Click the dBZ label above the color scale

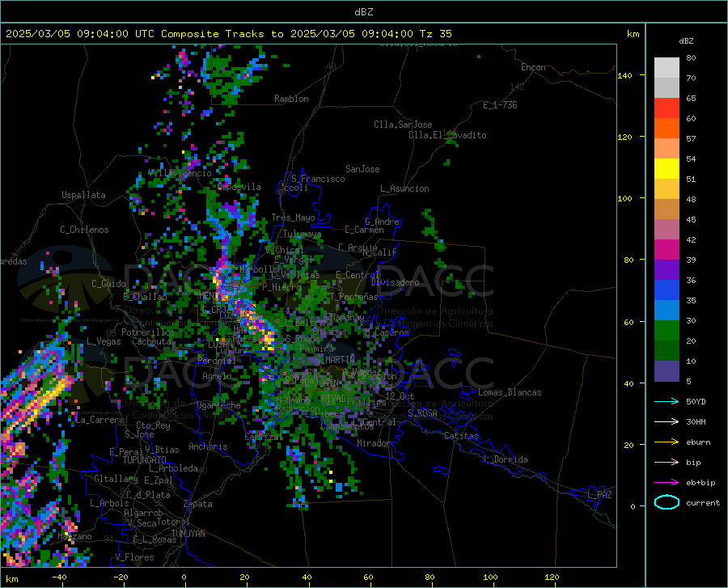(x=686, y=40)
